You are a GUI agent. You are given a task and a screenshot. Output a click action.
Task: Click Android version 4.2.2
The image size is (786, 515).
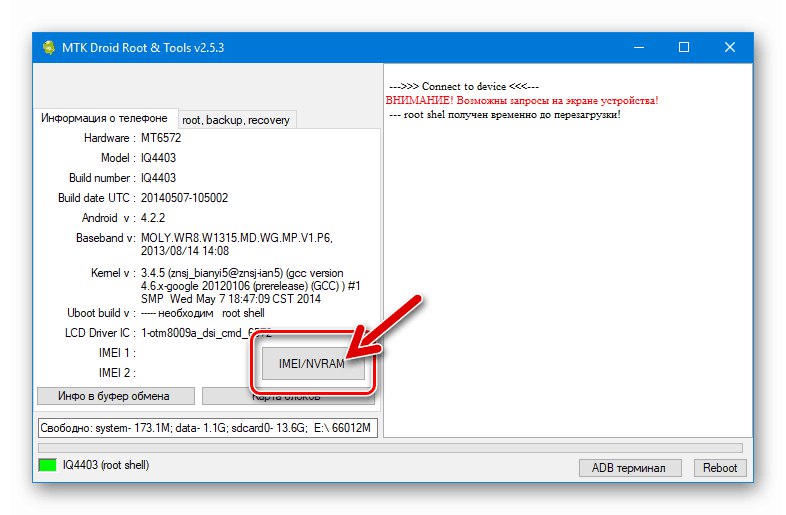[153, 218]
